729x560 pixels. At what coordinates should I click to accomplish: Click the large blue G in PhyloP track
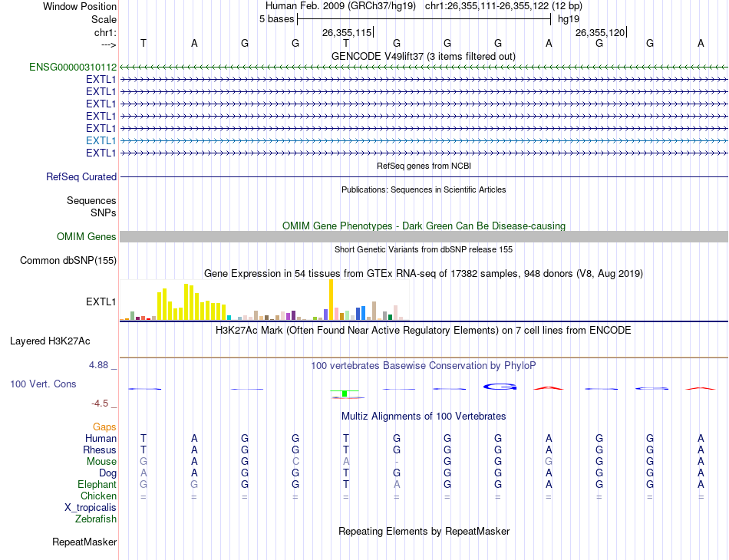click(x=500, y=387)
